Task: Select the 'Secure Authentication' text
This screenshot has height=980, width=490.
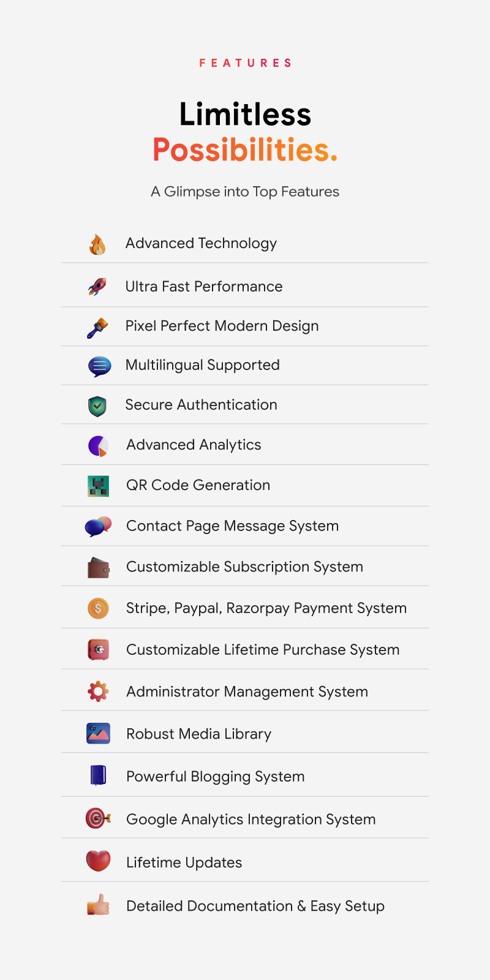Action: [201, 405]
